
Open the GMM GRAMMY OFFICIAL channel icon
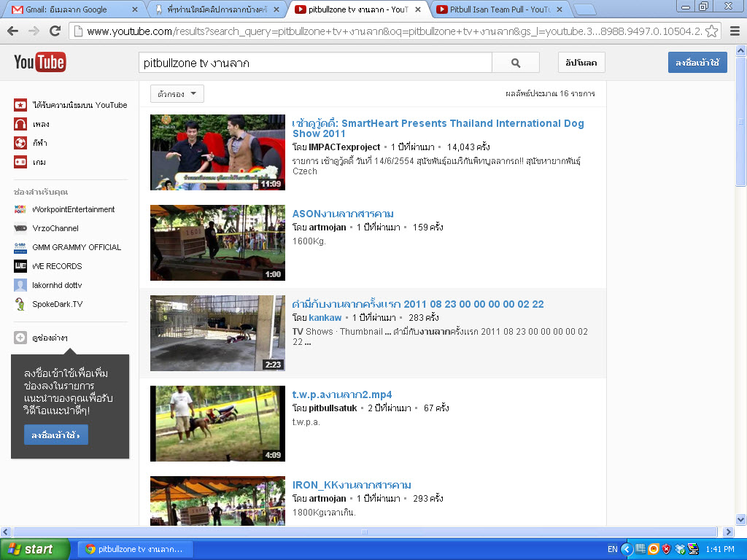20,247
